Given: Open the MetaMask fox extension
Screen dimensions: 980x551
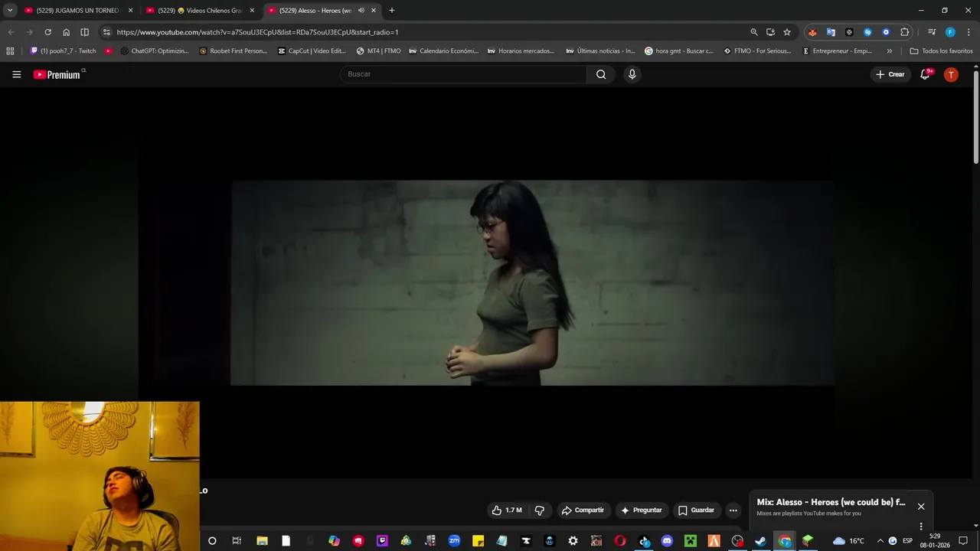Looking at the screenshot, I should click(812, 32).
